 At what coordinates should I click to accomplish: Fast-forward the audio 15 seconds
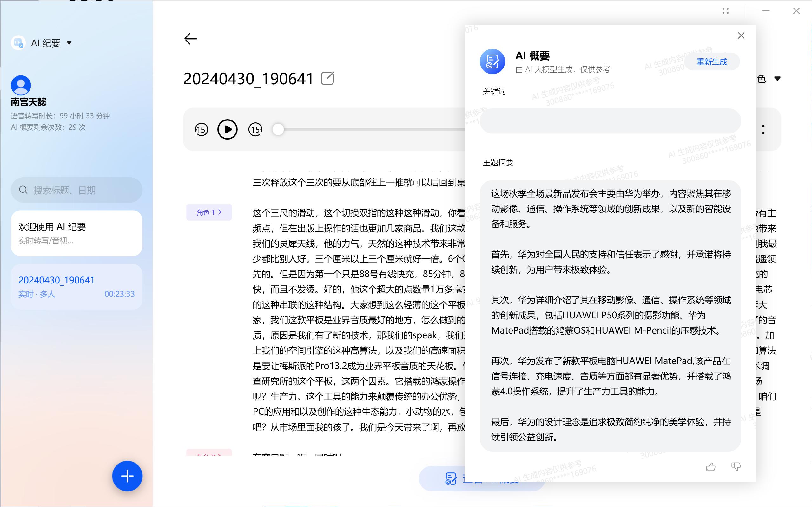255,129
